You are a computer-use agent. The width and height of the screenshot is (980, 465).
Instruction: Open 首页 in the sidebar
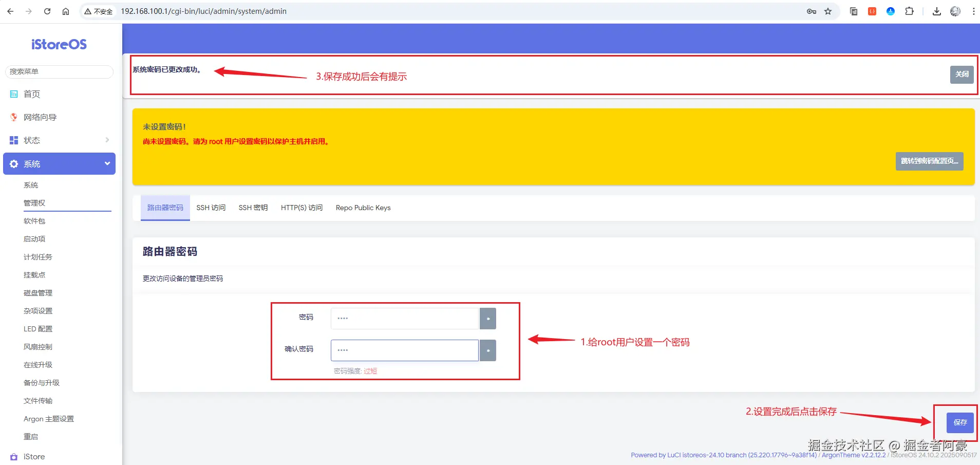[59, 94]
